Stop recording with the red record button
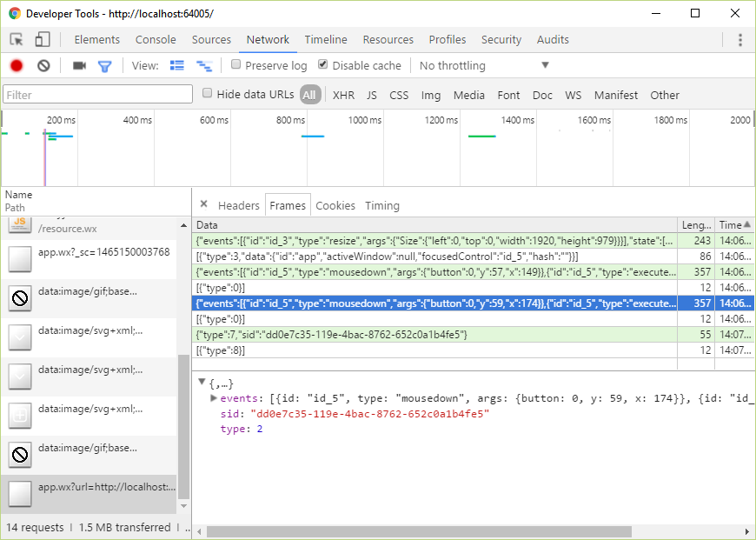 point(17,65)
